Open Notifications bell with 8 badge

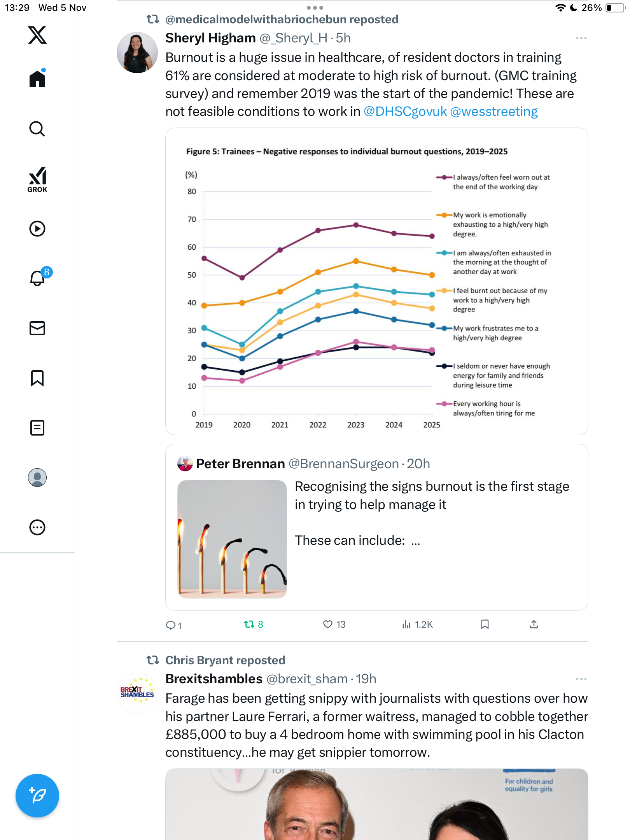point(38,278)
